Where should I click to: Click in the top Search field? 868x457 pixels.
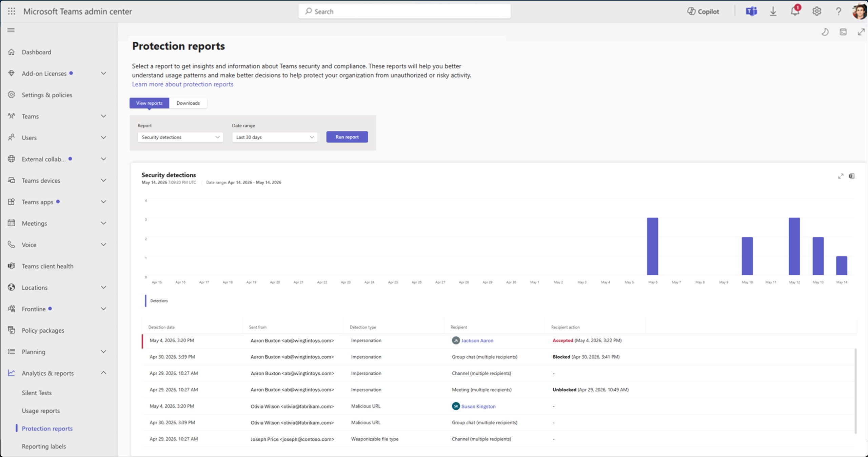click(405, 11)
